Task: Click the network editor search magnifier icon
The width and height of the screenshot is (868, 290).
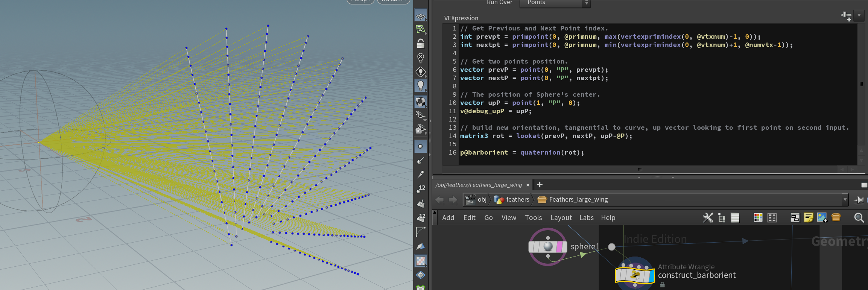Action: 859,218
